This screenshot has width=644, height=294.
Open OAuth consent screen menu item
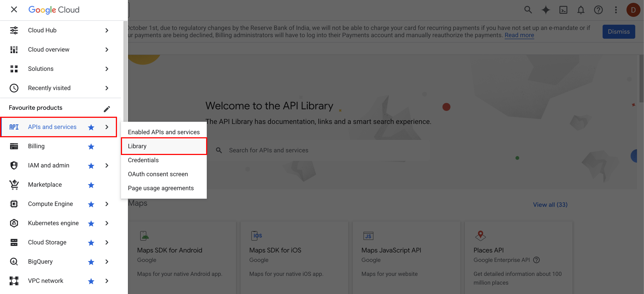(158, 174)
